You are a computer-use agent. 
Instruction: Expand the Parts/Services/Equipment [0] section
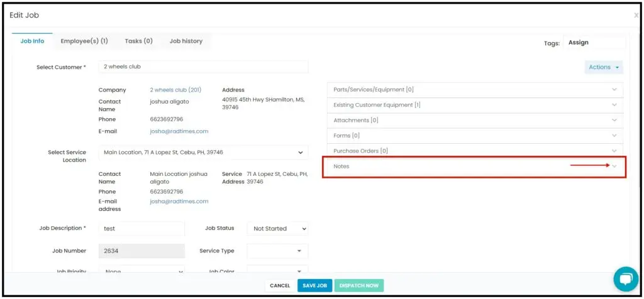pyautogui.click(x=475, y=90)
